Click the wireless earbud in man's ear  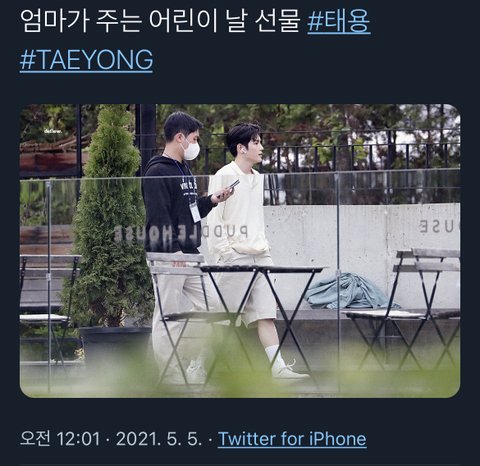[x=244, y=151]
